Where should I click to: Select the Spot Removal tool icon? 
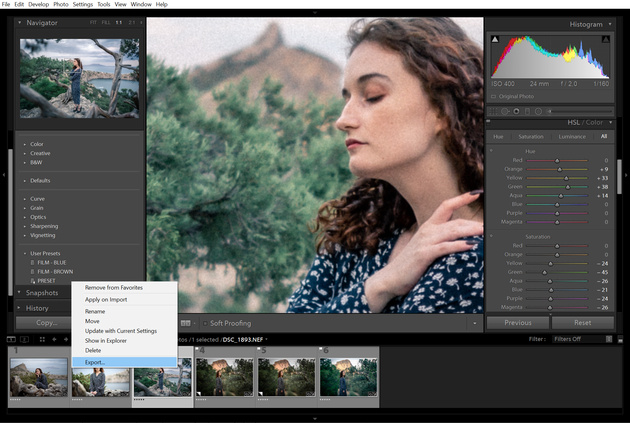[506, 111]
